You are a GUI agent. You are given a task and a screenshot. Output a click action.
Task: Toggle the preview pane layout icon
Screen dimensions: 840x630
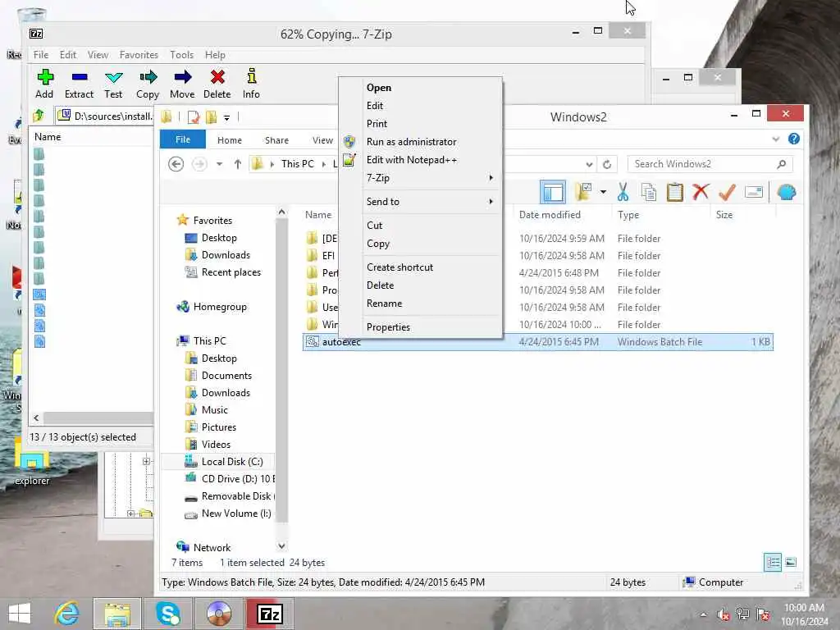click(x=553, y=192)
